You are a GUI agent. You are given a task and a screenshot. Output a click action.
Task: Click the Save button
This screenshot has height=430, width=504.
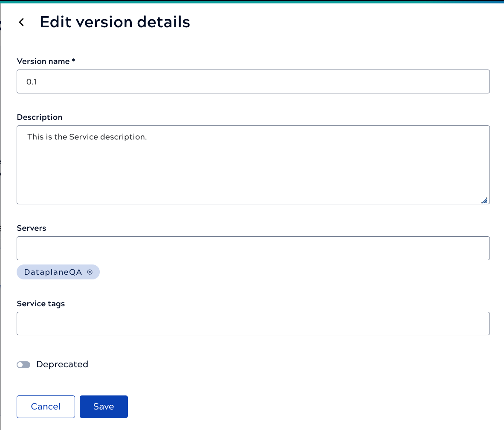click(x=104, y=407)
